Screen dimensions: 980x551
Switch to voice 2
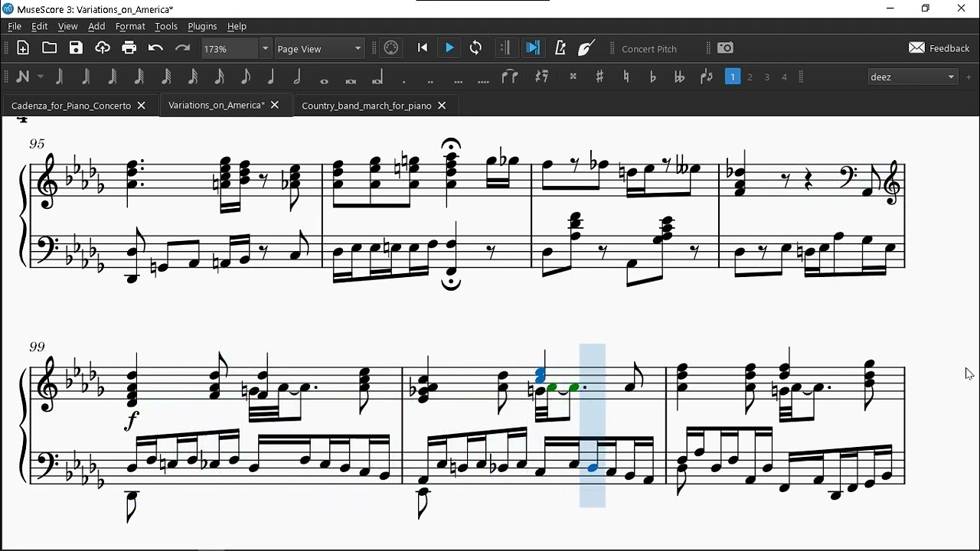(x=750, y=77)
